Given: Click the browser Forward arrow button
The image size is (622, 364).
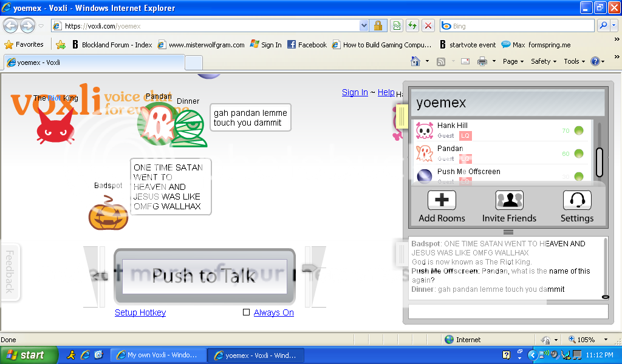Looking at the screenshot, I should pos(27,26).
